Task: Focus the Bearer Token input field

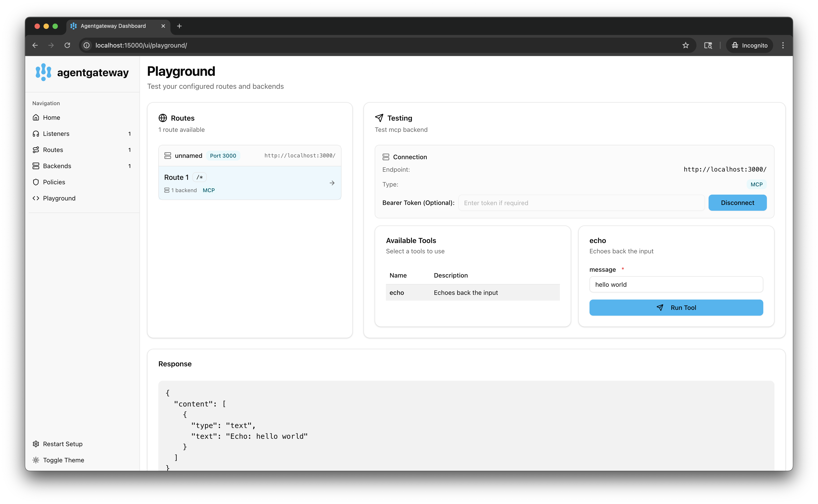Action: (581, 203)
